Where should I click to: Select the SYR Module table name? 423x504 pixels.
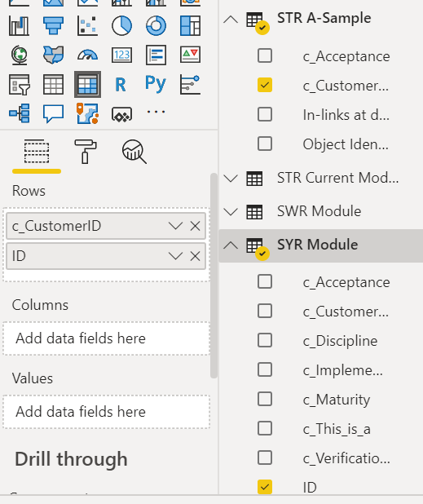[317, 245]
